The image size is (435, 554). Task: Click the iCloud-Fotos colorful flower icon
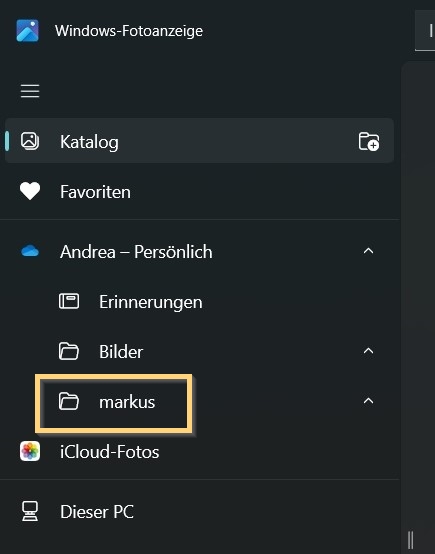pos(30,451)
